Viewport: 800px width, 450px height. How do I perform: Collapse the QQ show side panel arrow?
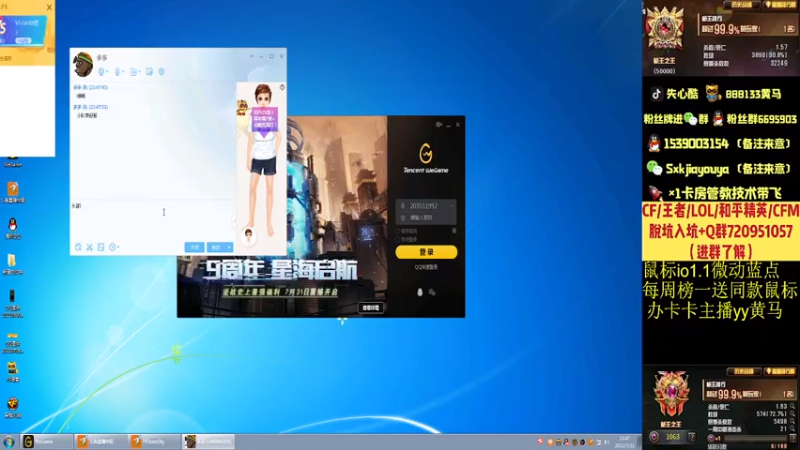235,220
